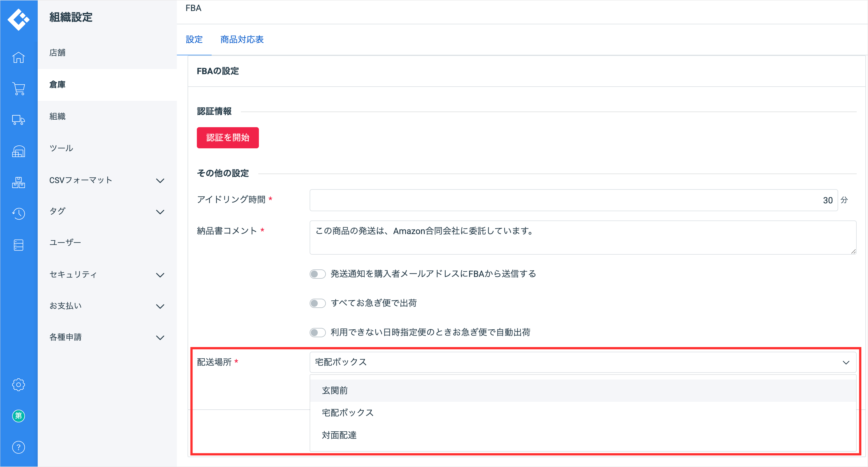Screen dimensions: 868x467
Task: Click the アイドリング時間 input field
Action: (573, 200)
